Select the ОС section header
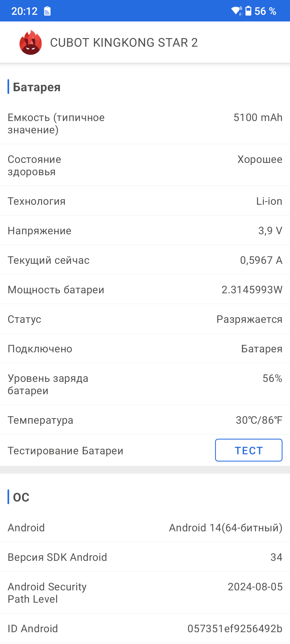 pyautogui.click(x=21, y=497)
